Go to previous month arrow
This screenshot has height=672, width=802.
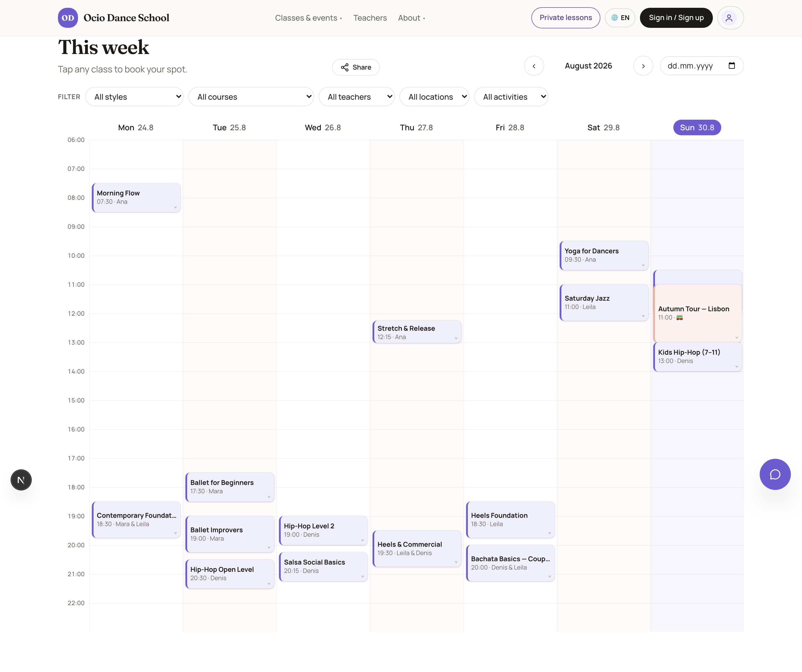(x=534, y=66)
